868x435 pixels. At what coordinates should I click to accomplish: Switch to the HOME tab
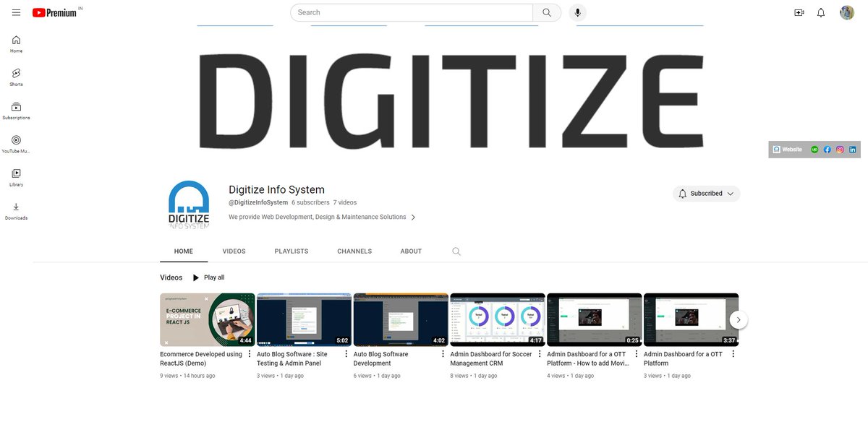pyautogui.click(x=184, y=251)
